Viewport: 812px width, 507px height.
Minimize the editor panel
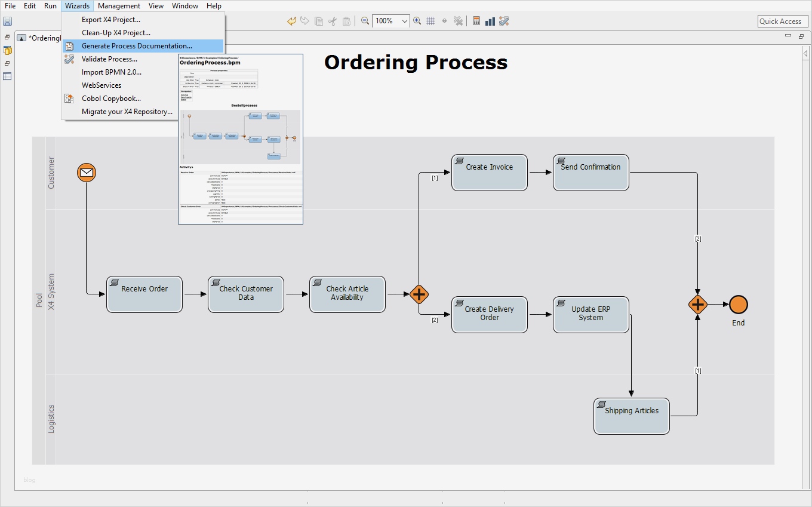(788, 36)
